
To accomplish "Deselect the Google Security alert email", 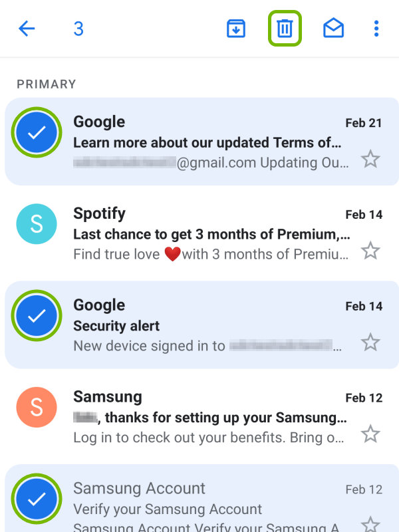I will point(37,316).
